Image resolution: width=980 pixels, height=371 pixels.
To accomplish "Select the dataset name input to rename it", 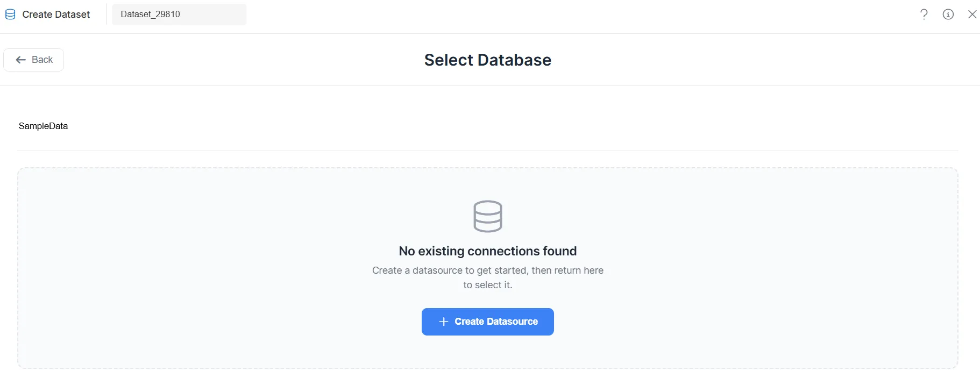I will (x=179, y=15).
